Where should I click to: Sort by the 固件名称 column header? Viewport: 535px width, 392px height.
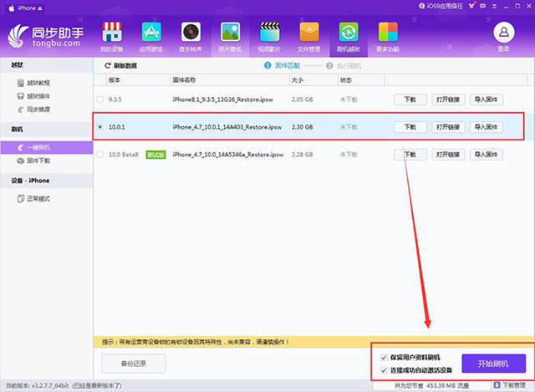[230, 80]
